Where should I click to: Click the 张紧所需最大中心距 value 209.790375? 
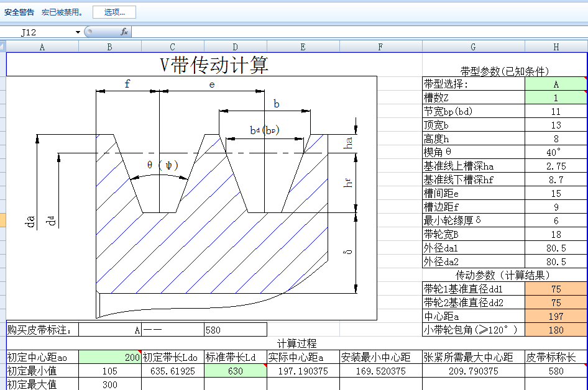(x=473, y=371)
